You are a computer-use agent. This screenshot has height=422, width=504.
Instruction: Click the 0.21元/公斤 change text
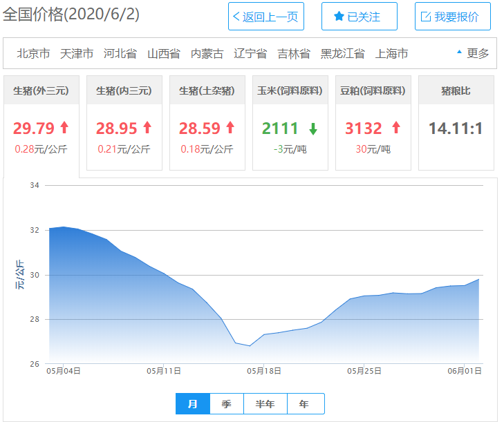[x=124, y=149]
